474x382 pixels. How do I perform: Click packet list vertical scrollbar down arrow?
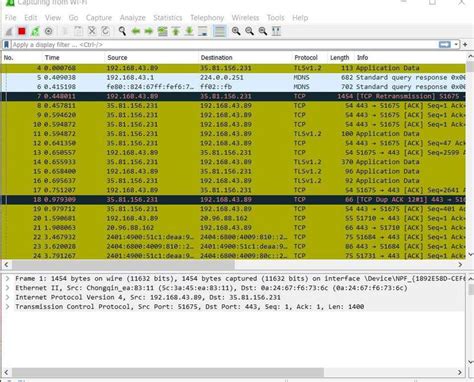(470, 254)
